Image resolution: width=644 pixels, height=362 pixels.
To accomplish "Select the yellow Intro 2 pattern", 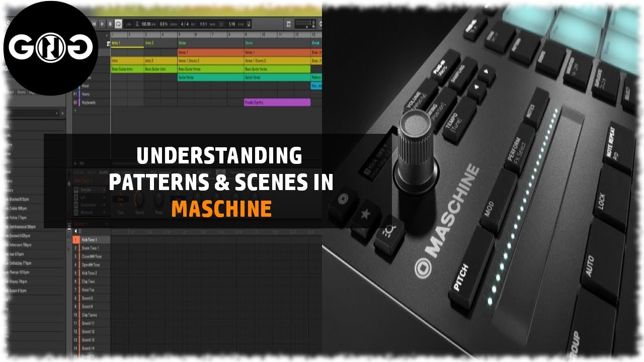I will point(160,61).
